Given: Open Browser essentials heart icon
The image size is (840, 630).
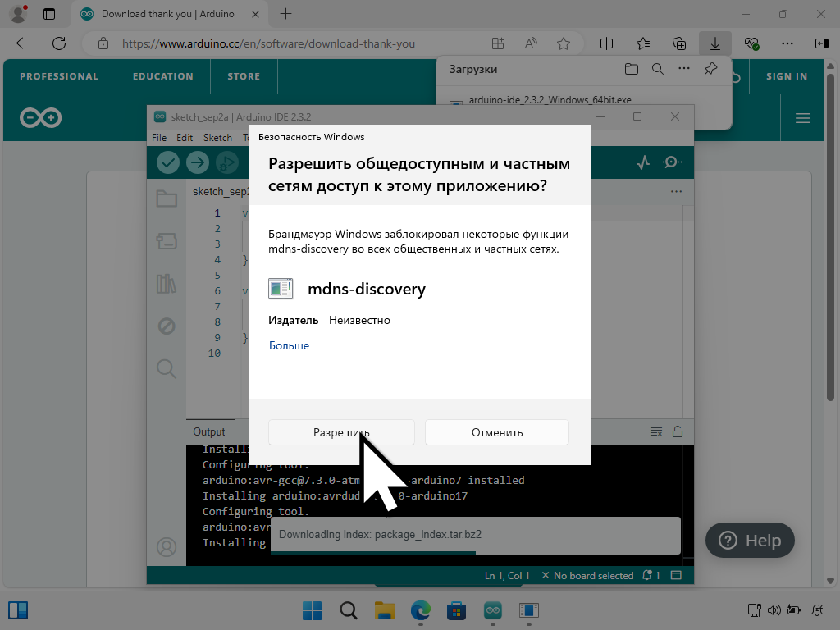Looking at the screenshot, I should coord(751,43).
